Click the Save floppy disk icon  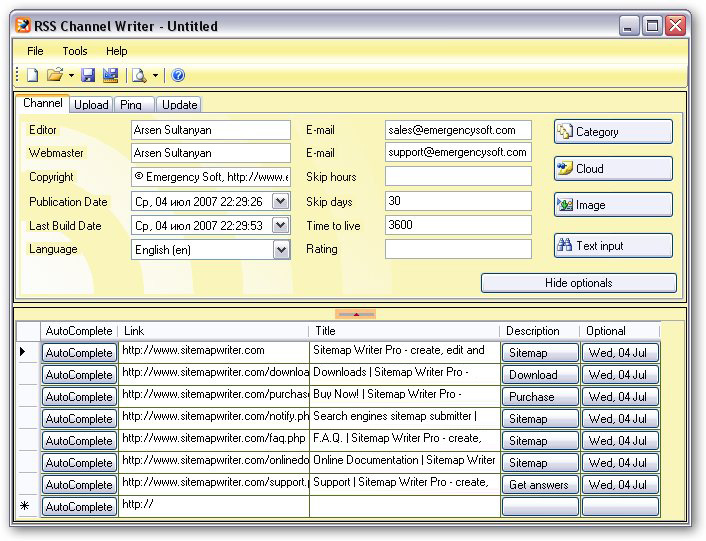click(x=88, y=75)
